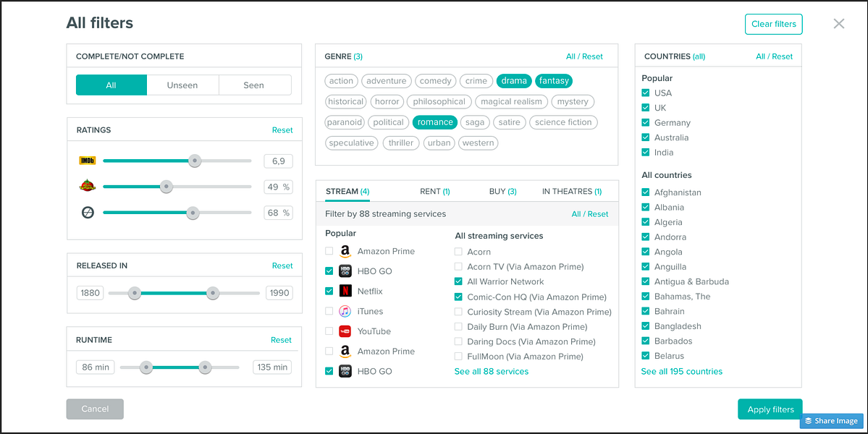Uncheck the USA country checkbox
The image size is (868, 434).
(x=646, y=93)
